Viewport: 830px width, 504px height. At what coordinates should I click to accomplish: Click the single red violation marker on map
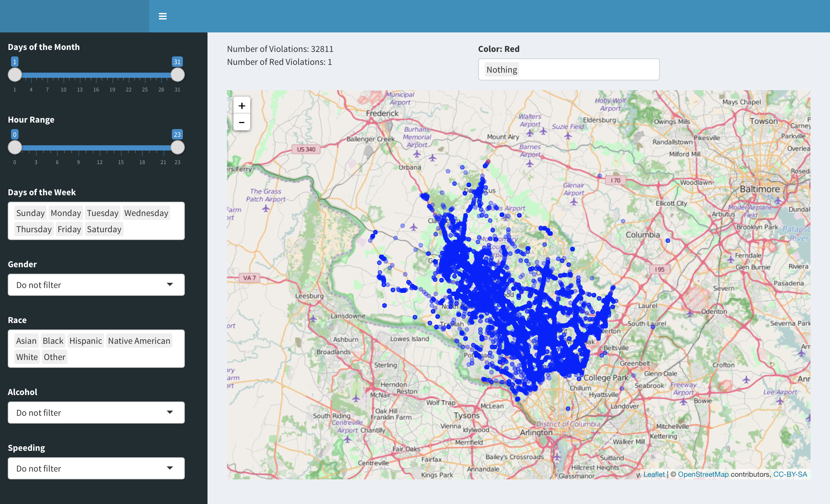(488, 162)
